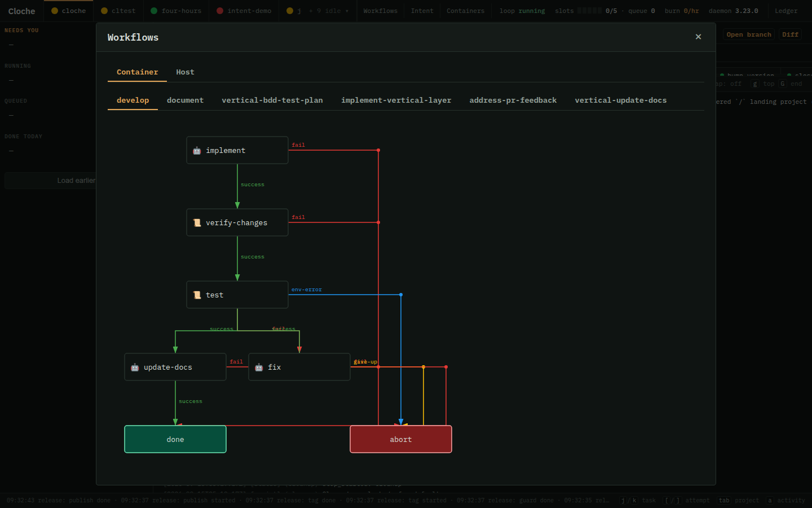Click the red status dot beside intent-demo

[x=220, y=11]
